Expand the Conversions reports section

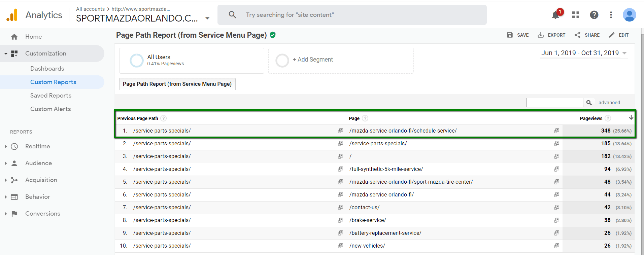click(x=6, y=214)
